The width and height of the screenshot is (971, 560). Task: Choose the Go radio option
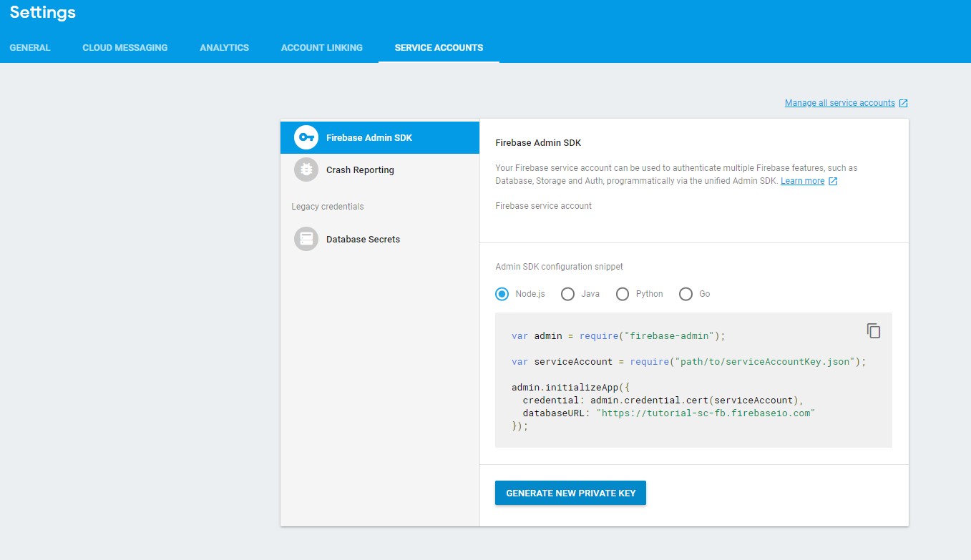pos(685,294)
